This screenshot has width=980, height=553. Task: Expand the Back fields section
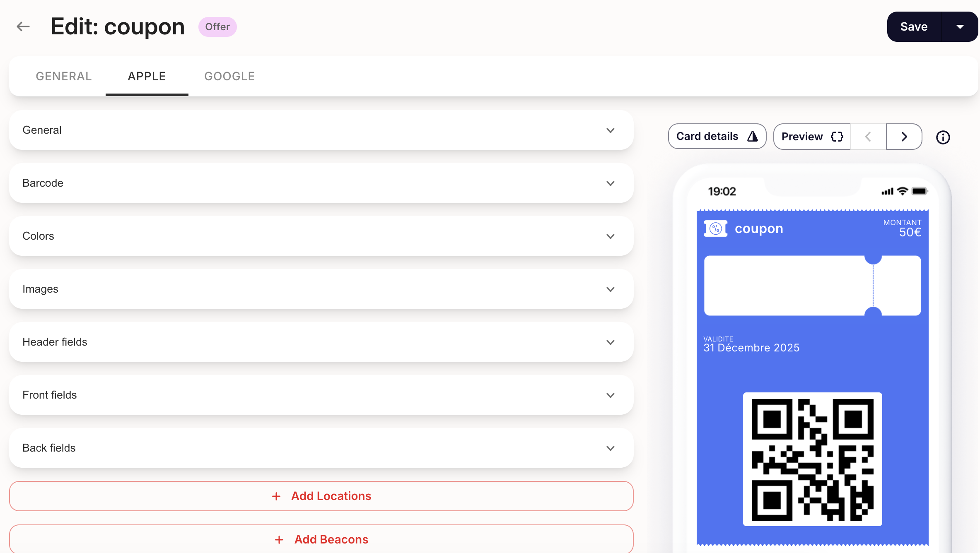pyautogui.click(x=321, y=448)
